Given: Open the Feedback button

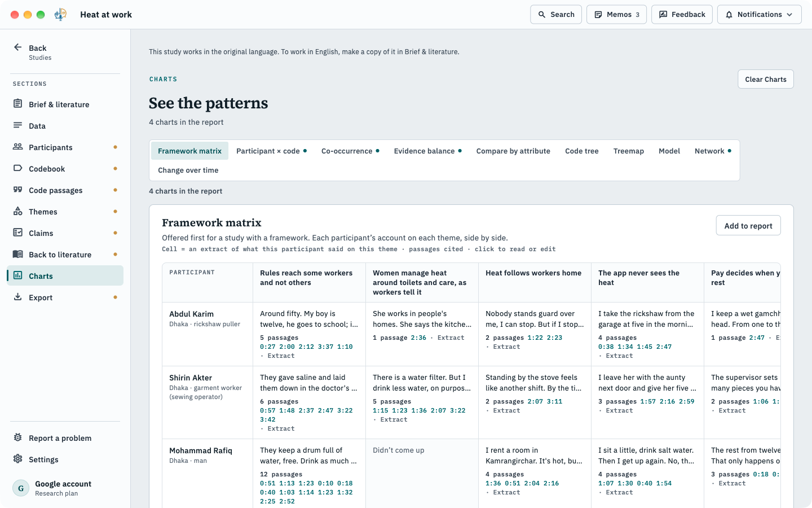Looking at the screenshot, I should pyautogui.click(x=682, y=15).
